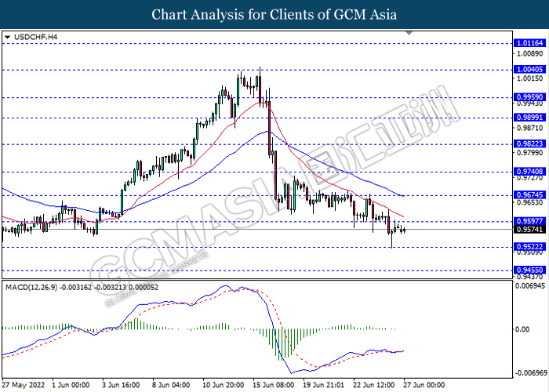The image size is (549, 392).
Task: Select the 0.99590 price level label
Action: (529, 97)
